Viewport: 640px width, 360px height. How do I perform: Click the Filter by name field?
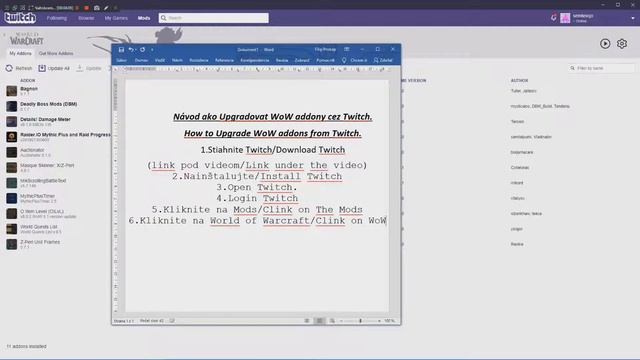[x=602, y=68]
